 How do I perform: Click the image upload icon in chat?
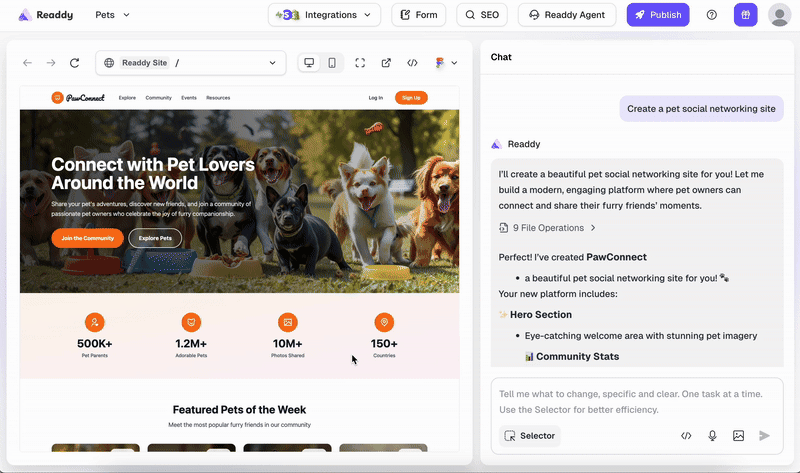tap(739, 436)
